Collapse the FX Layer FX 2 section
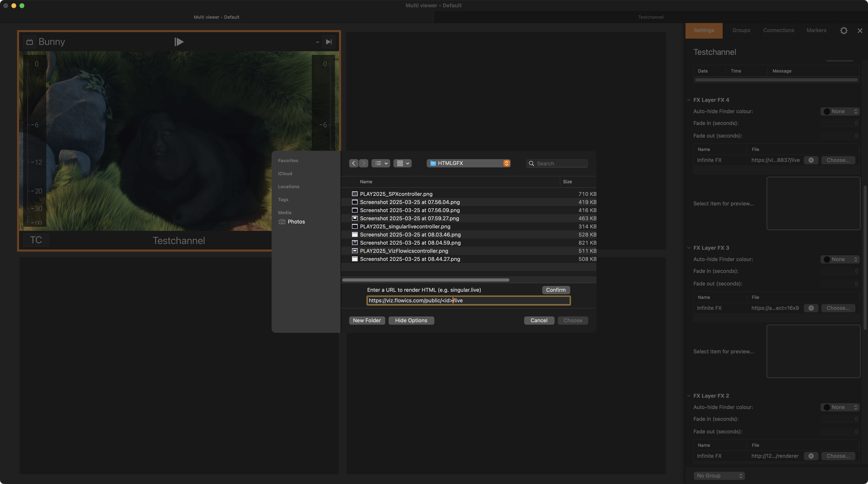 (689, 396)
